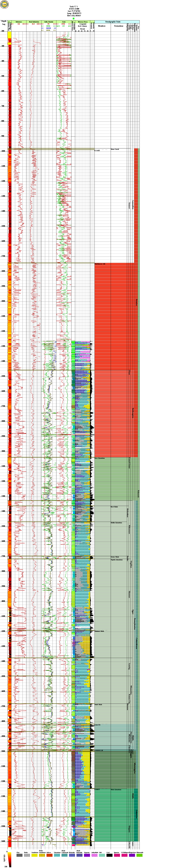Click the depth label "5000"
The image size is (177, 868).
pos(3,751)
